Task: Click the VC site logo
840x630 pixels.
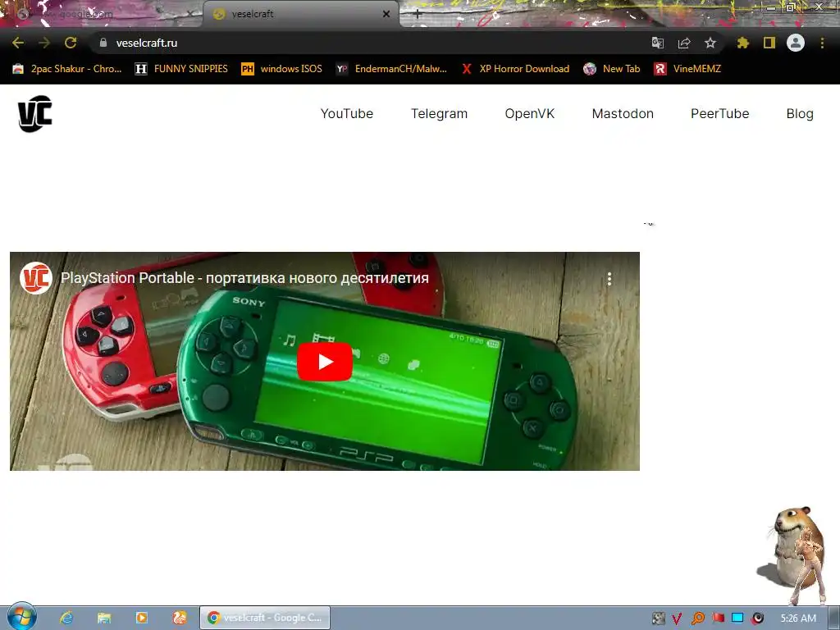Action: [x=34, y=113]
